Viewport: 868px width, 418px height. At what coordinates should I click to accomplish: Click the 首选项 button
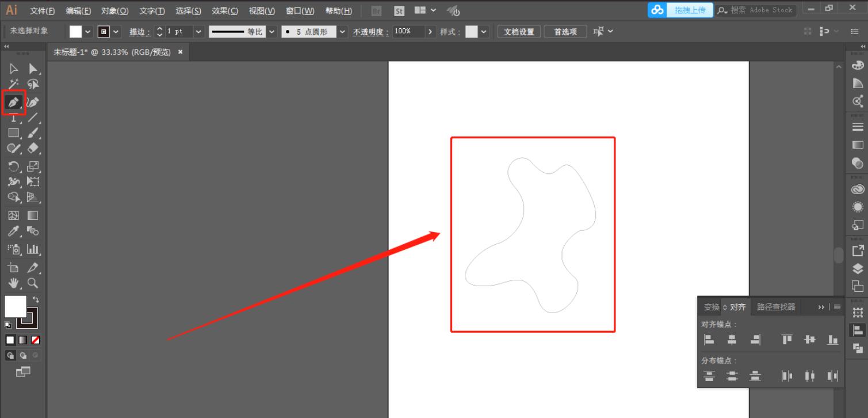[x=565, y=32]
